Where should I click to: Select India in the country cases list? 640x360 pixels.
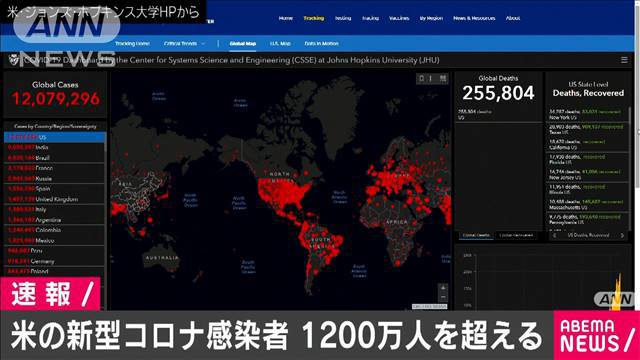pos(54,147)
